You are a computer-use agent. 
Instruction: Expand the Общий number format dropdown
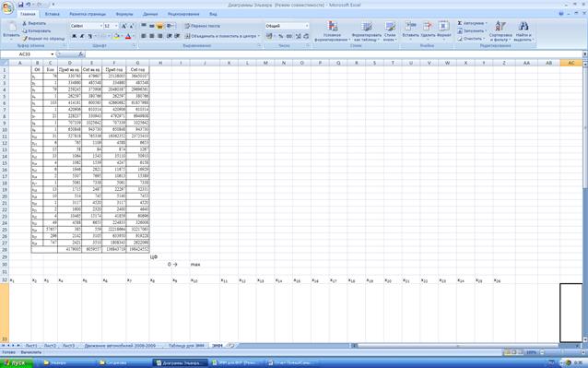(307, 26)
